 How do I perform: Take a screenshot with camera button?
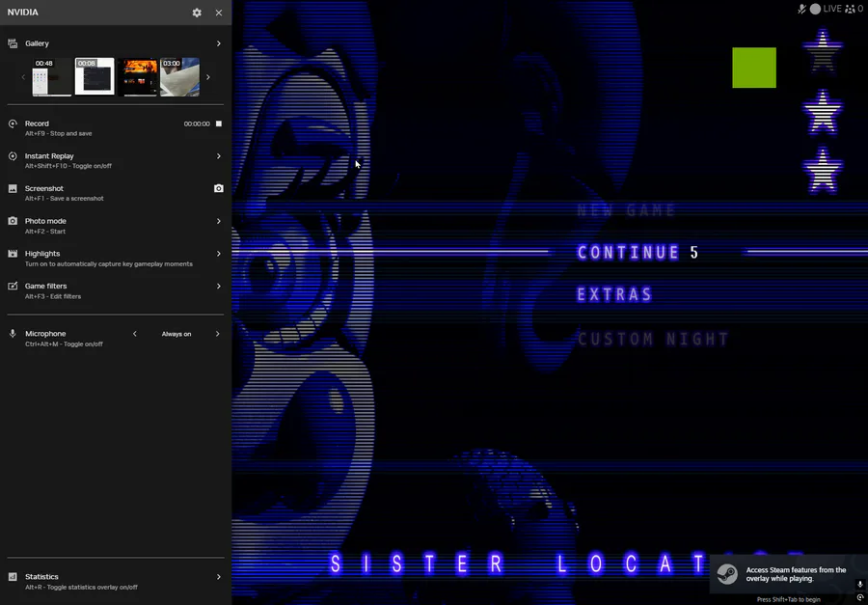pos(219,188)
